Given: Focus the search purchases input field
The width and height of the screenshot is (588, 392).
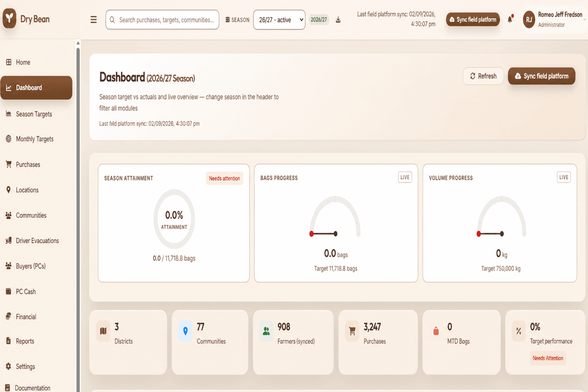Looking at the screenshot, I should pyautogui.click(x=162, y=20).
